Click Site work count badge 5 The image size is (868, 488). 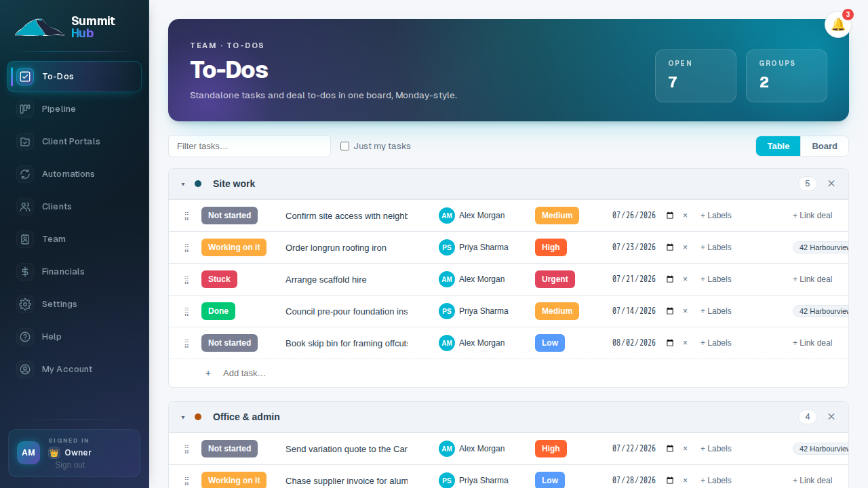click(807, 184)
